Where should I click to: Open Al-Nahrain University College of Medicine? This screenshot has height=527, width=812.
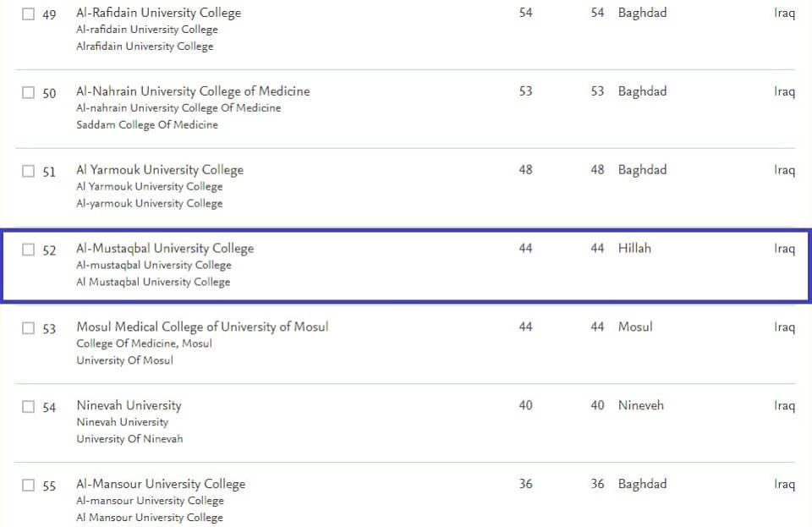coord(193,91)
